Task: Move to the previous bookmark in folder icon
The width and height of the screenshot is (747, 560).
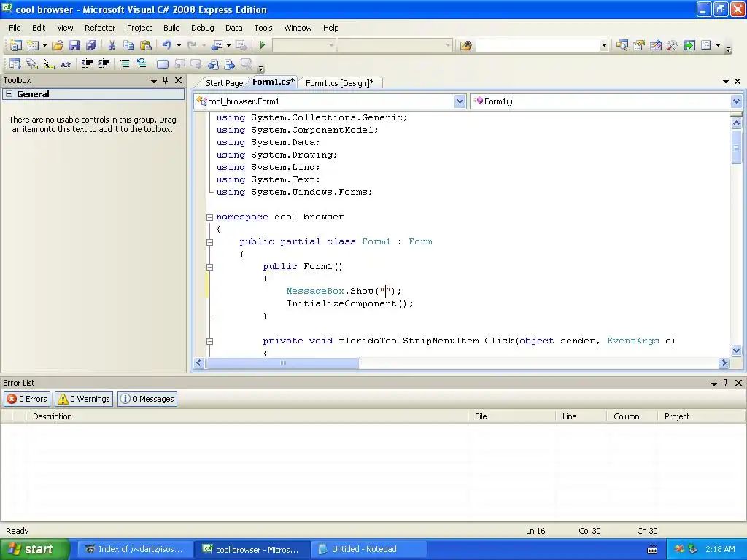Action: point(213,64)
